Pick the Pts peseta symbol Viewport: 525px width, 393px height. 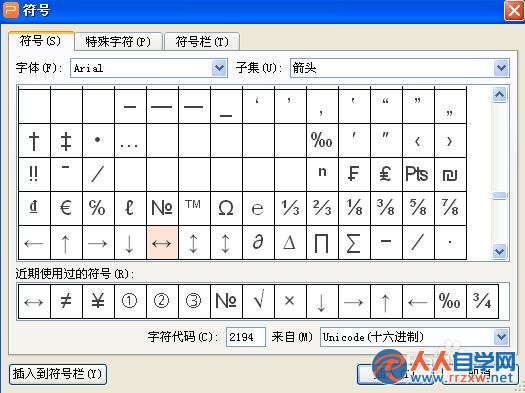(x=418, y=174)
